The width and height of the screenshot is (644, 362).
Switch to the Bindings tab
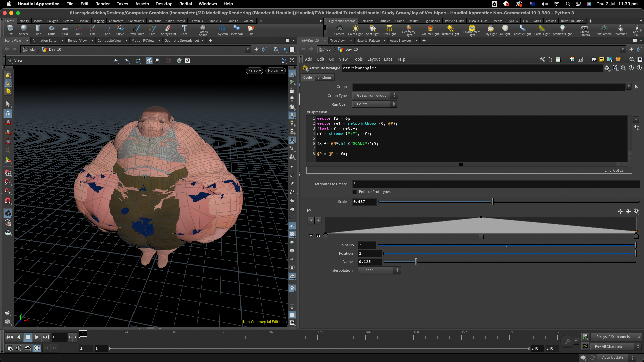coord(324,77)
